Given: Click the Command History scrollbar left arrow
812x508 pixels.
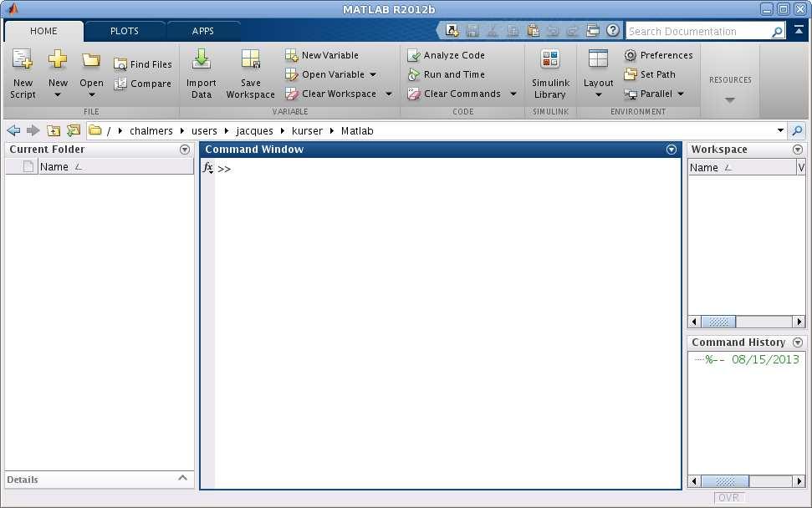Looking at the screenshot, I should (694, 481).
